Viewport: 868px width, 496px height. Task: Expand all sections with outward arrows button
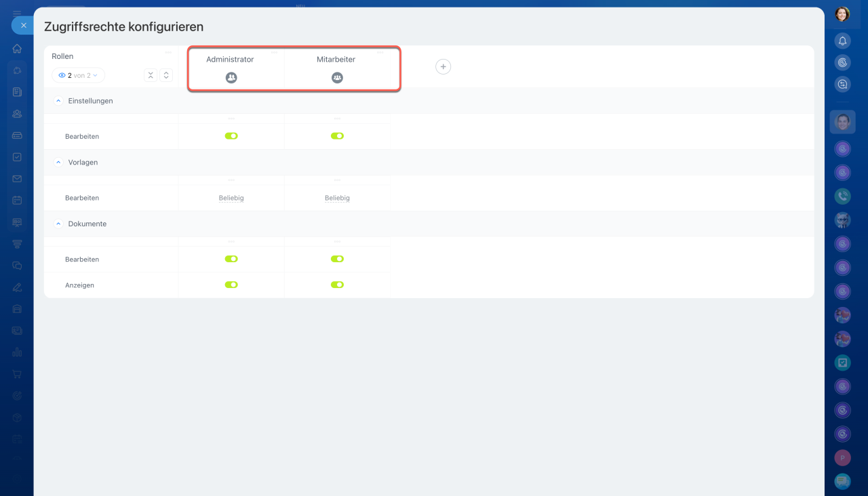coord(166,75)
